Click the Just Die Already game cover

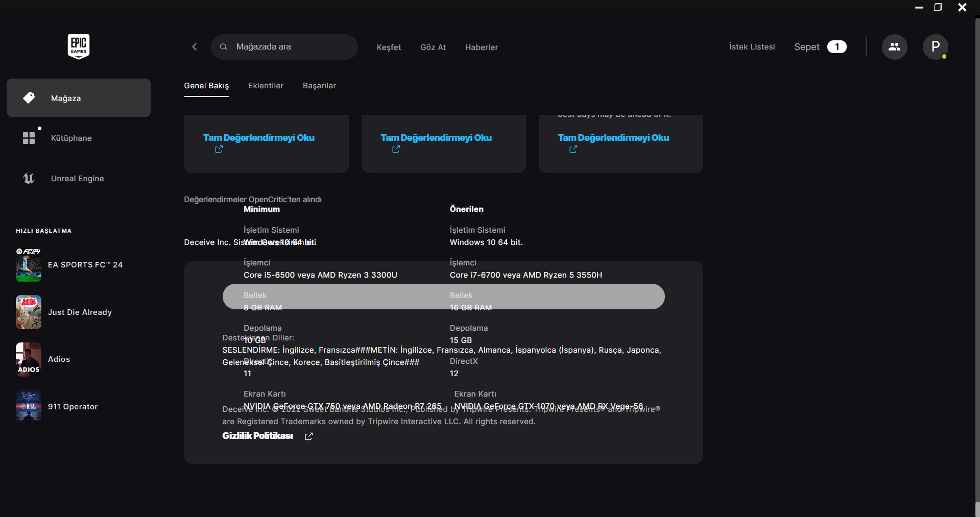[29, 312]
